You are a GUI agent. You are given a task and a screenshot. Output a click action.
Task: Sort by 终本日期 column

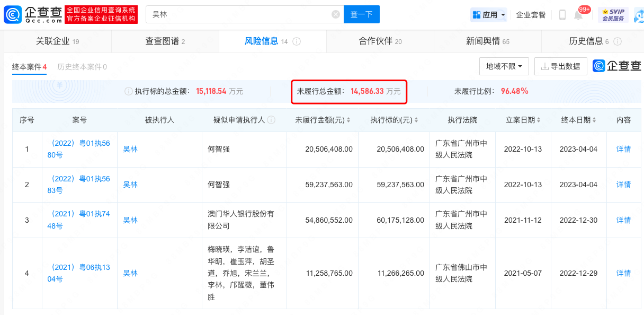pos(594,120)
